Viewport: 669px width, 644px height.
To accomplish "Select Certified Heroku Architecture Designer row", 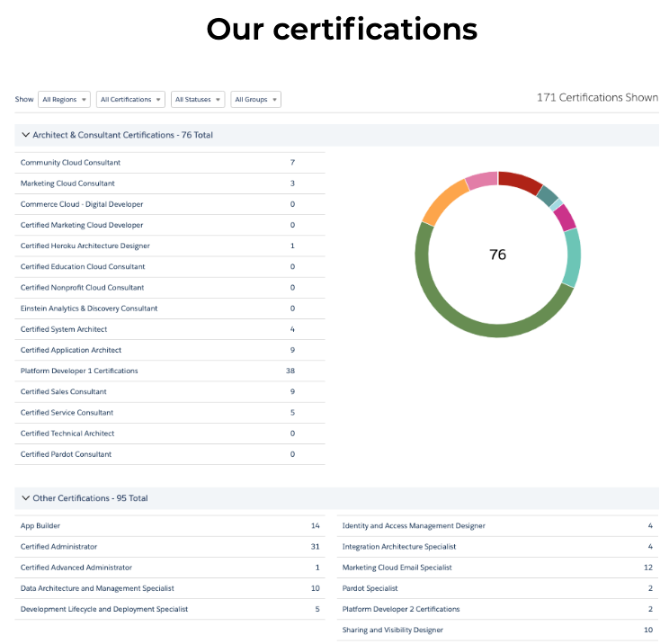I will (x=170, y=246).
